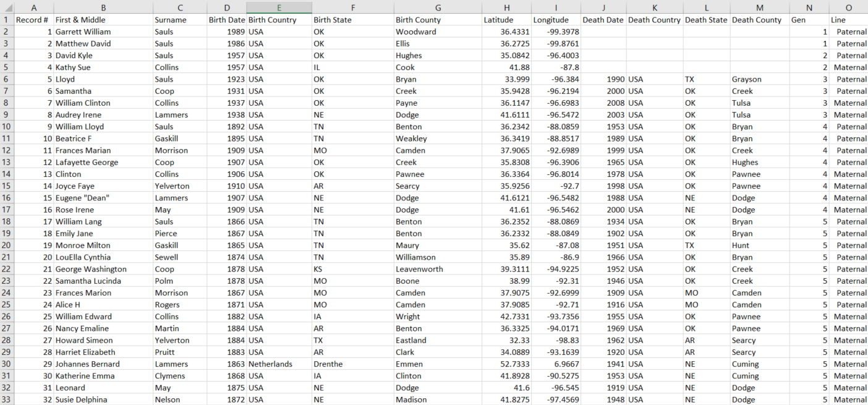Select the Longitude column header I
This screenshot has width=868, height=405.
(556, 7)
